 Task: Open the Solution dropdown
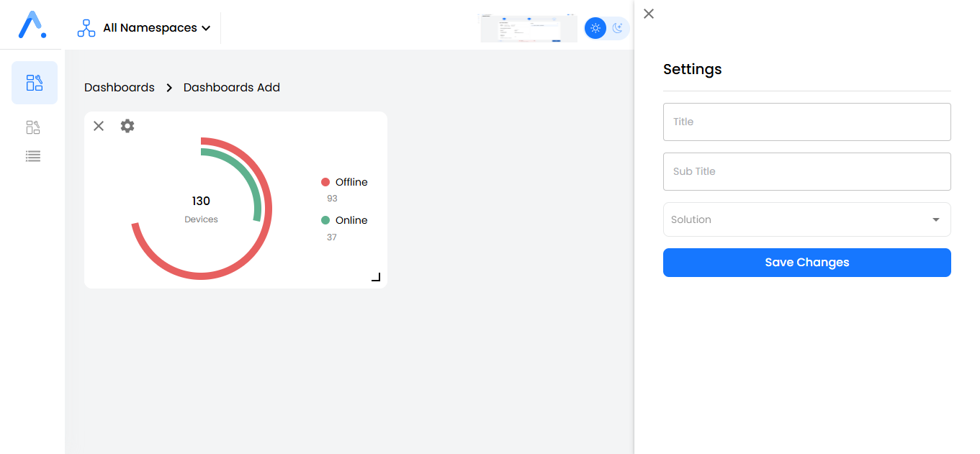tap(806, 219)
